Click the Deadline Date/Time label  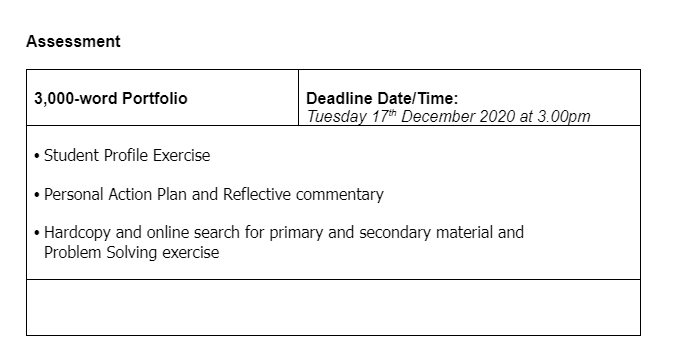point(382,99)
